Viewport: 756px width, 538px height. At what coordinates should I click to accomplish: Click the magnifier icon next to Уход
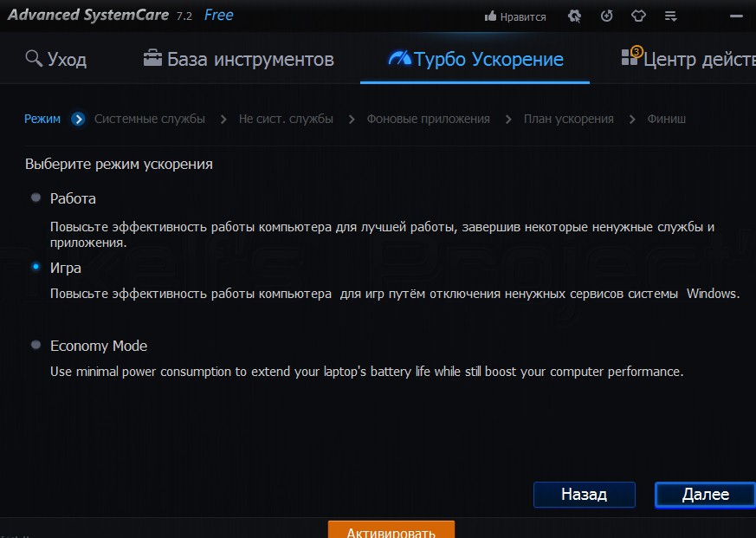tap(34, 59)
